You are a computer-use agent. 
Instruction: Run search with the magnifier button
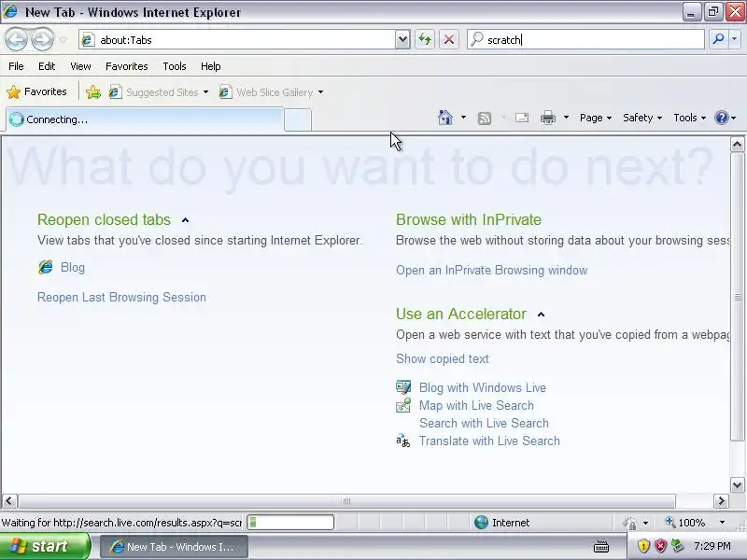(718, 39)
